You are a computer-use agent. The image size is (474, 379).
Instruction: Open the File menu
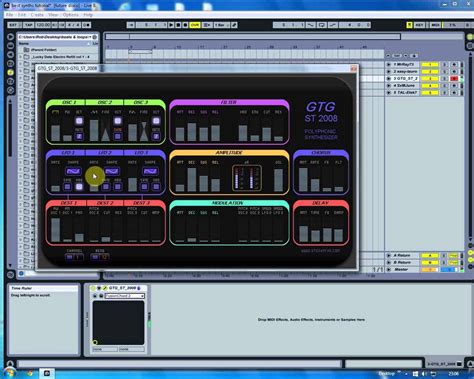(9, 15)
